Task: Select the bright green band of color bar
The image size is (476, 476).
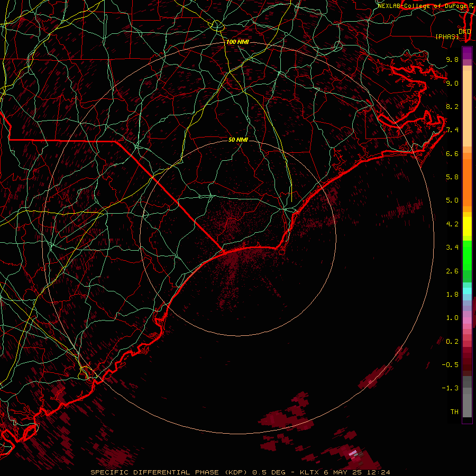Action: point(467,255)
